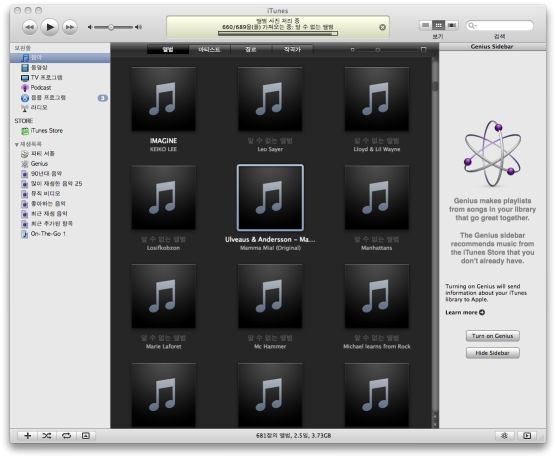Select the IMAGINE album by Keiko Lee
This screenshot has width=556, height=458.
pos(163,99)
